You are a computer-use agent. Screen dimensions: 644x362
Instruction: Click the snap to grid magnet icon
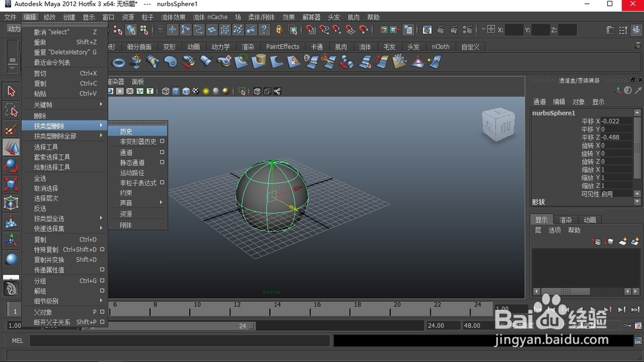pyautogui.click(x=311, y=30)
